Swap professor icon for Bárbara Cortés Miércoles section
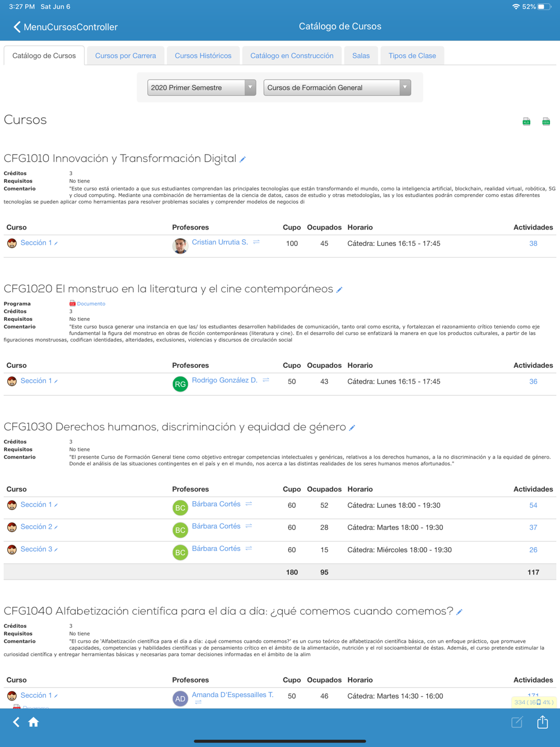 [x=249, y=549]
